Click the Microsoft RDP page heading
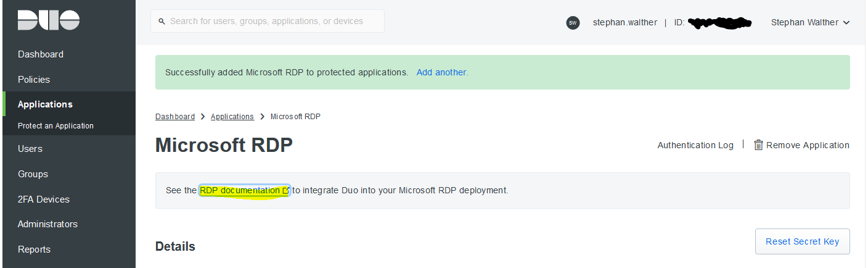Viewport: 868px width, 268px height. point(224,145)
